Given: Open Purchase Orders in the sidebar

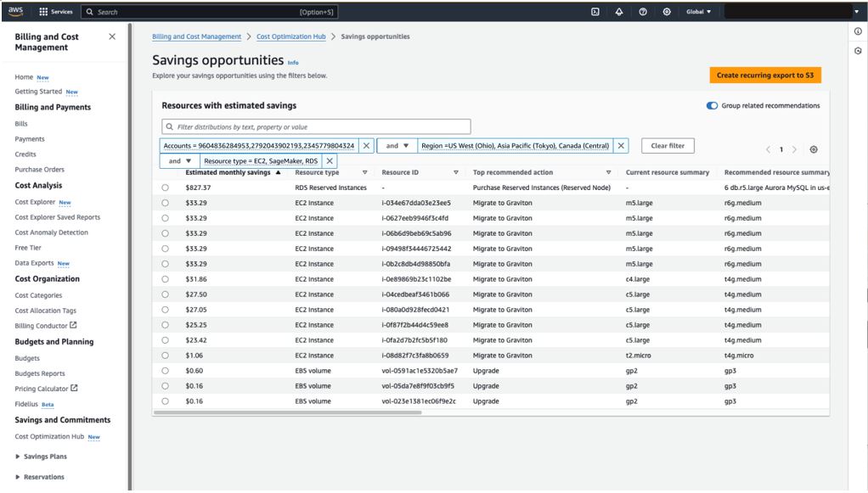Looking at the screenshot, I should coord(39,170).
